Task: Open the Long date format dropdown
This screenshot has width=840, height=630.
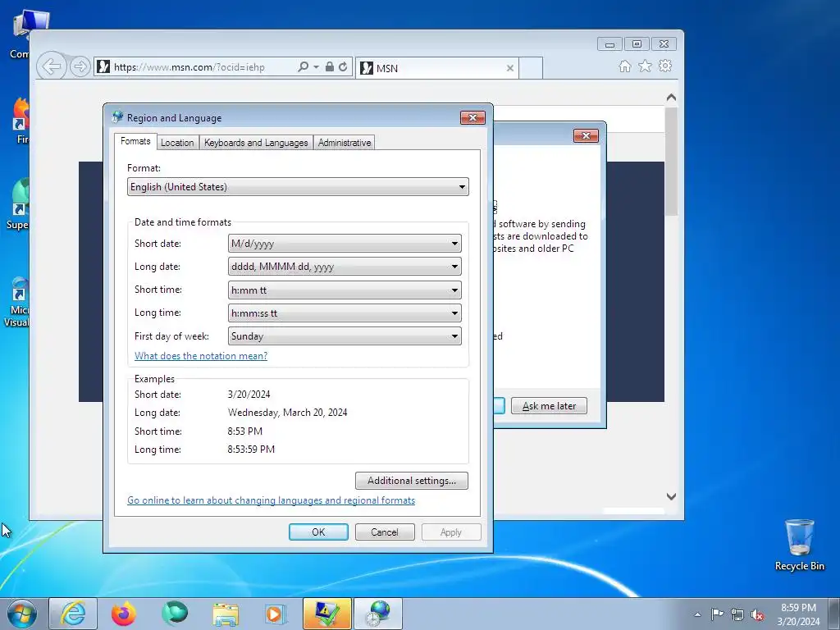Action: [345, 267]
